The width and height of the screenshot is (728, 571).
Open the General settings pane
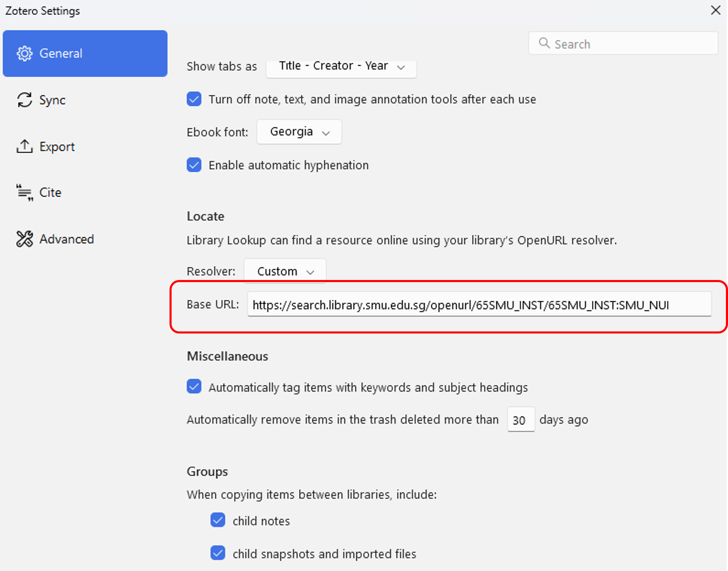pos(85,54)
